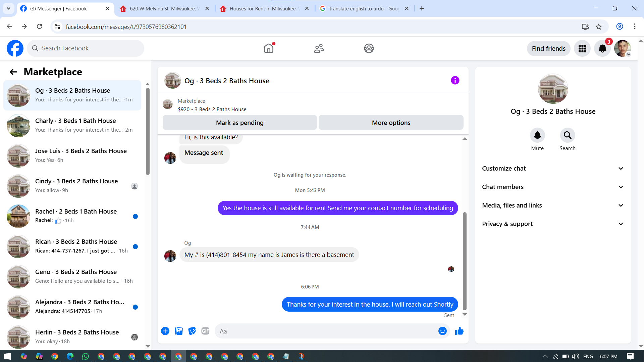Click the message thread scrollbar
Viewport: 644px width, 362px height.
pyautogui.click(x=465, y=261)
